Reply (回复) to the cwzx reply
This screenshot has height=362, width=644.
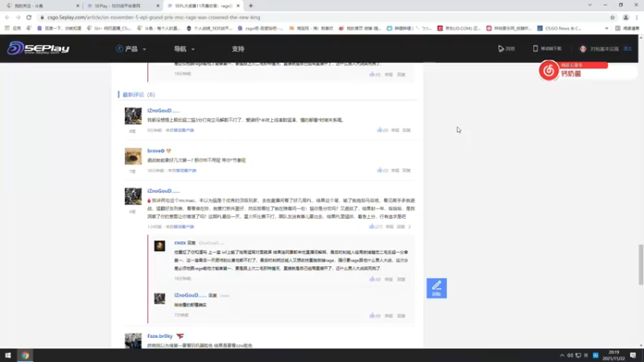pos(401,279)
